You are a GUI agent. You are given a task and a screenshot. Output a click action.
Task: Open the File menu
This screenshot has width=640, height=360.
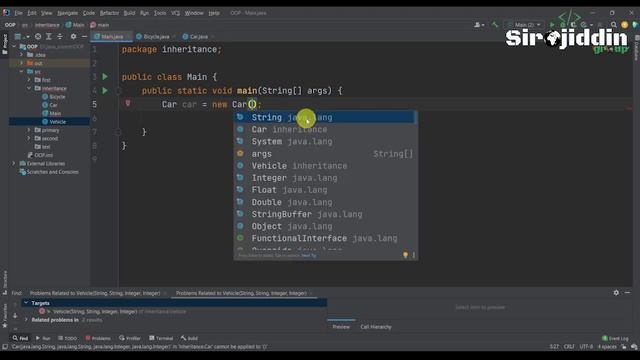tap(18, 13)
